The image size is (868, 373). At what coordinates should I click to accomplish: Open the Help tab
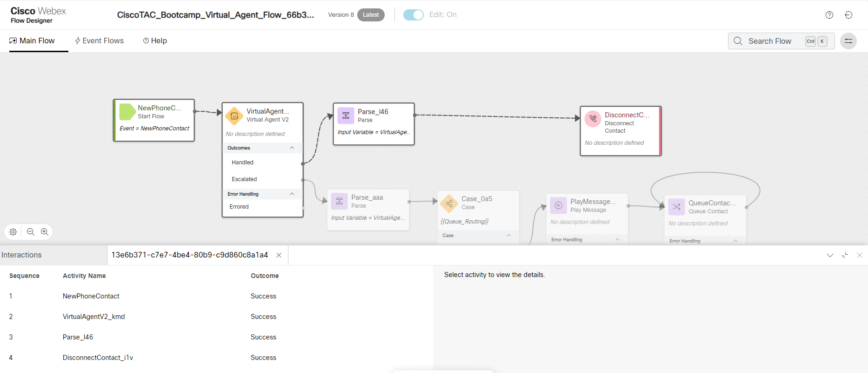pos(155,41)
